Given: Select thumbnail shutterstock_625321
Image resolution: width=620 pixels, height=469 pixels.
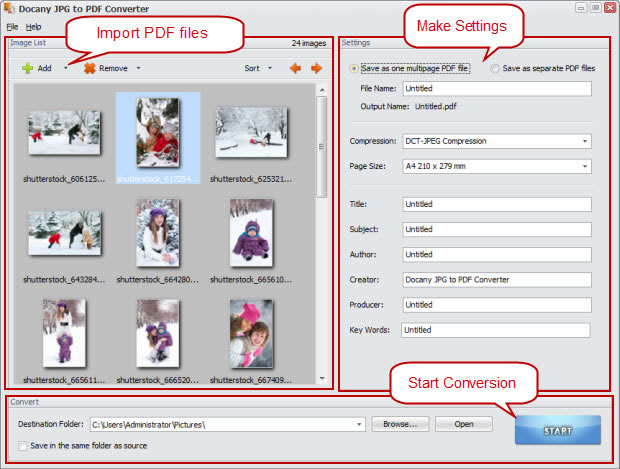Looking at the screenshot, I should click(251, 132).
